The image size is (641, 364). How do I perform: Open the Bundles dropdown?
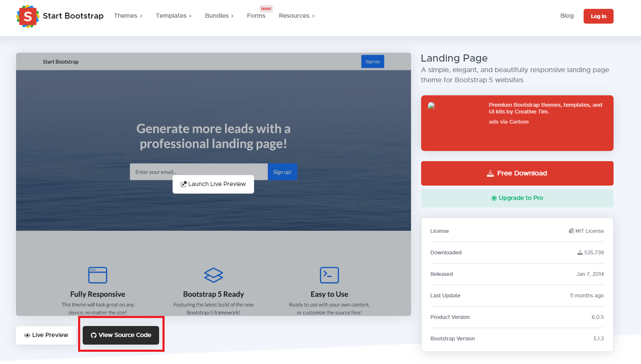pyautogui.click(x=219, y=16)
